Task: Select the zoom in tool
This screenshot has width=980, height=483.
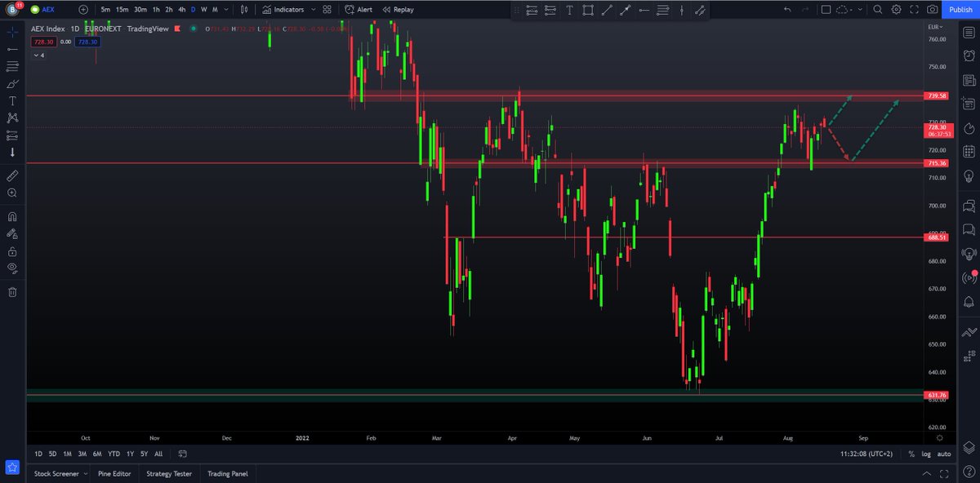Action: (x=12, y=193)
